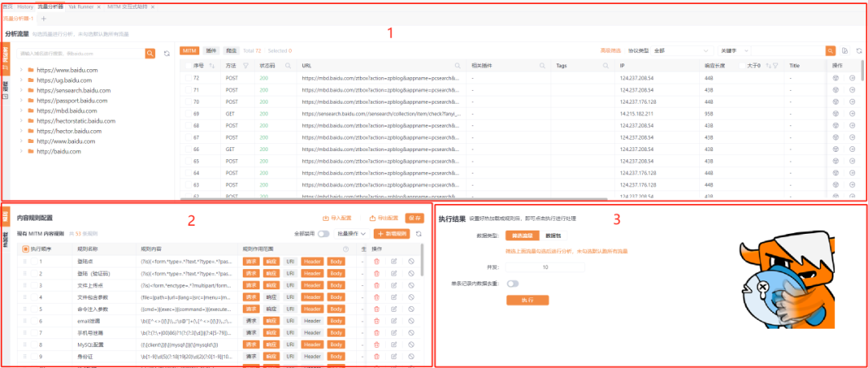
Task: Click the 新增规则 button
Action: click(x=392, y=234)
